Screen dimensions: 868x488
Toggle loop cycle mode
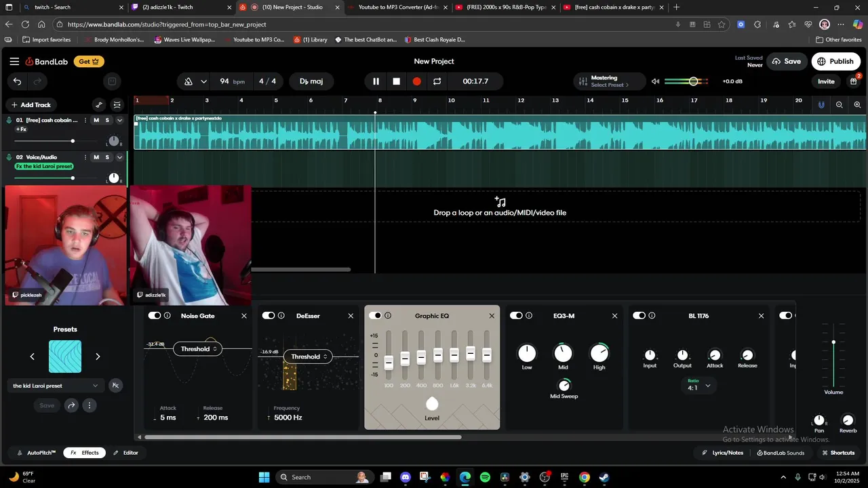437,81
